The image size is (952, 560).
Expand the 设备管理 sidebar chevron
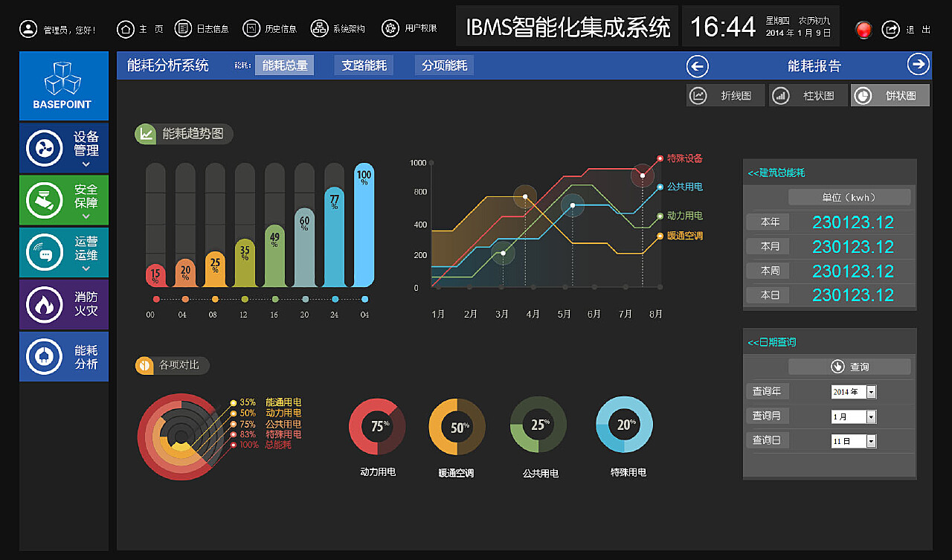tap(86, 164)
